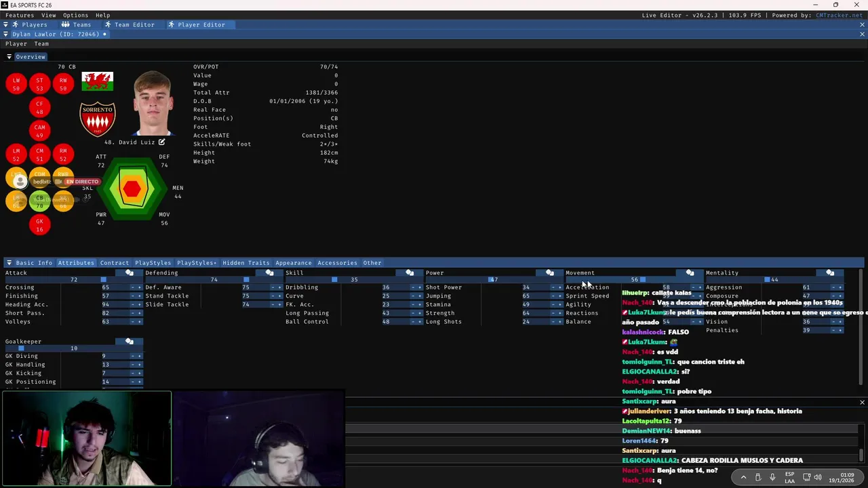Select the LW 50 position circle

click(x=16, y=84)
